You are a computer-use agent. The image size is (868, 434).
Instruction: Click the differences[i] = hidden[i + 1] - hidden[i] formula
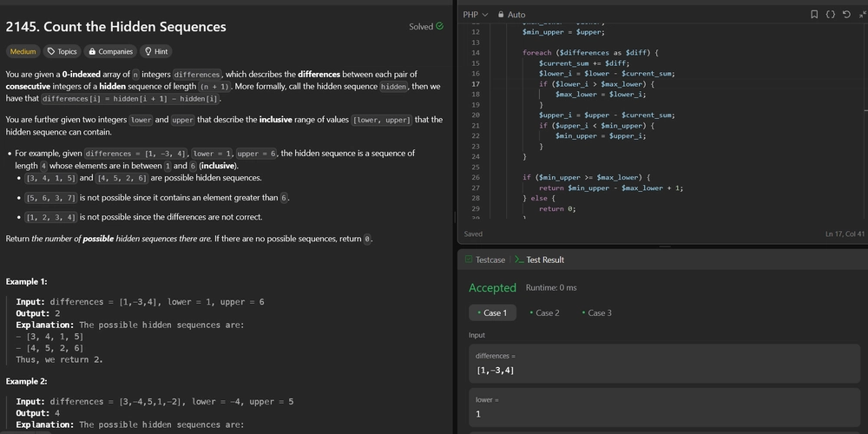131,99
